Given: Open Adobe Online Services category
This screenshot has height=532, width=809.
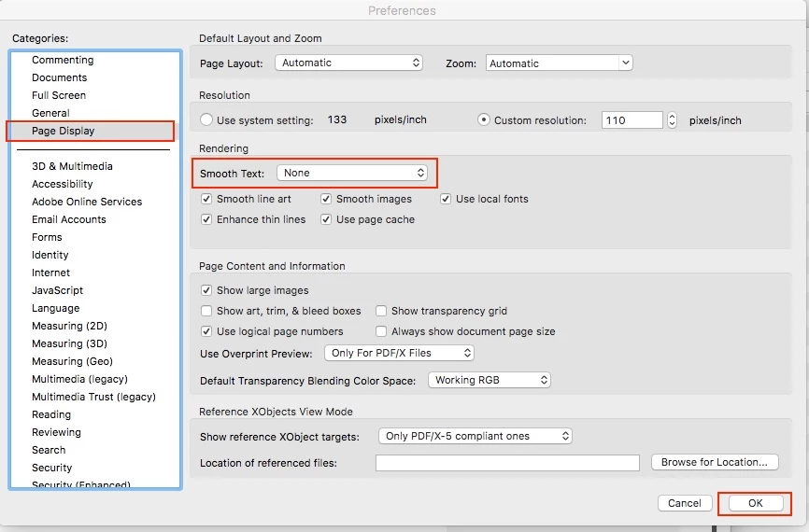Looking at the screenshot, I should coord(87,202).
